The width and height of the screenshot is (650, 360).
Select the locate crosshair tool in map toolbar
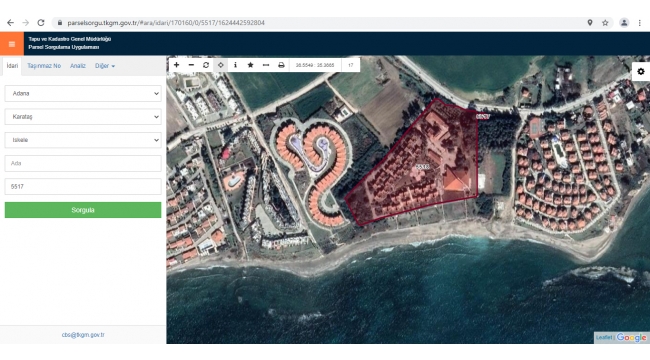(x=221, y=65)
